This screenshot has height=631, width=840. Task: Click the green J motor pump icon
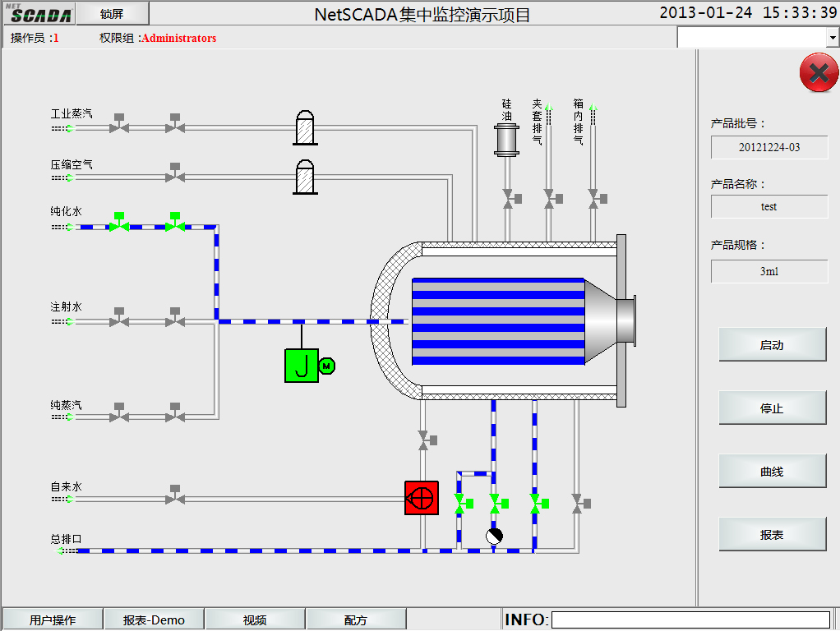pos(302,366)
